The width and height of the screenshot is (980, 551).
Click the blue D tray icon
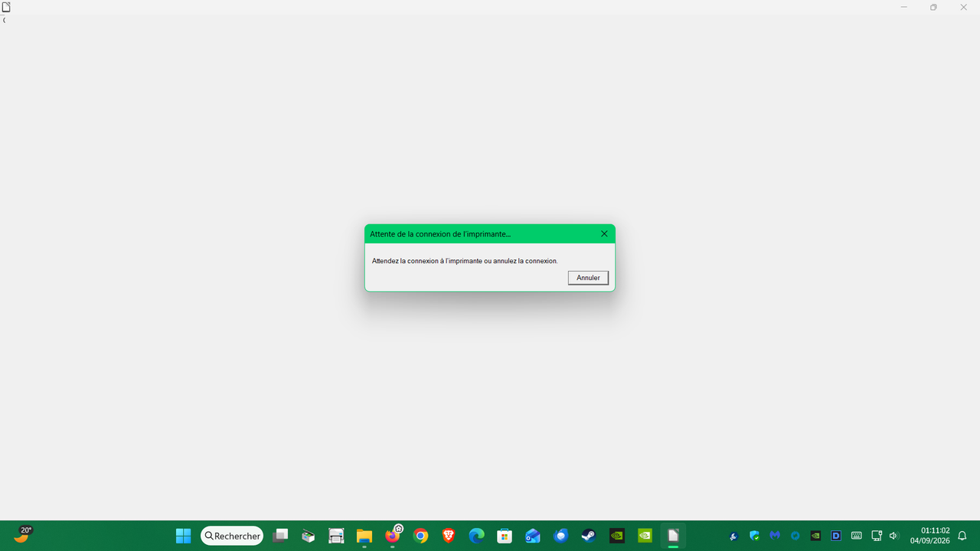point(836,536)
